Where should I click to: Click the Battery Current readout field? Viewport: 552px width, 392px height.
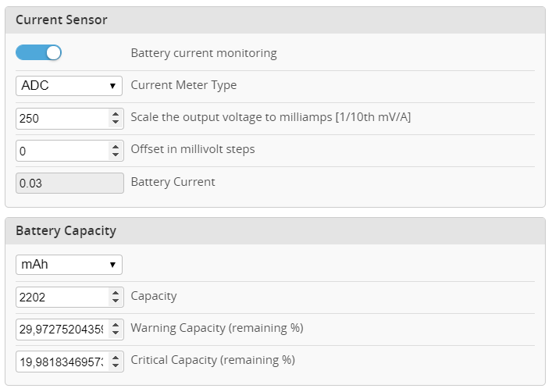pos(69,182)
